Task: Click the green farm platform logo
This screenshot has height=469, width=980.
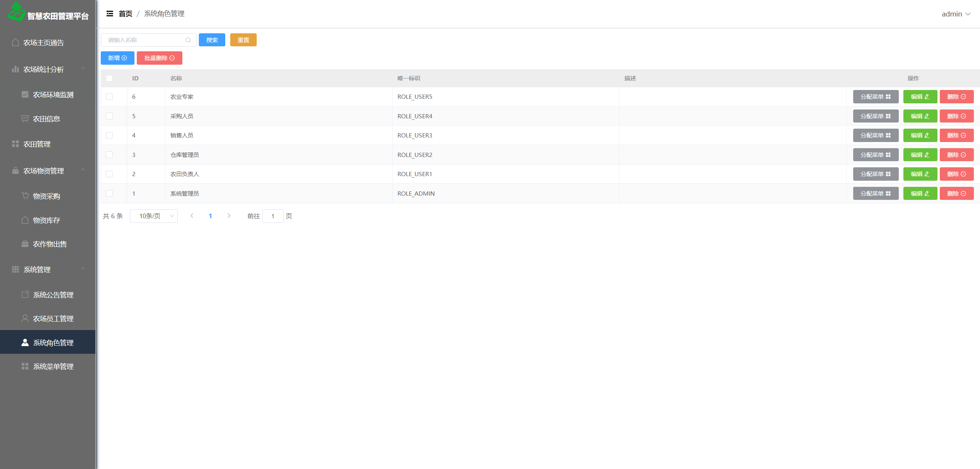Action: 16,11
